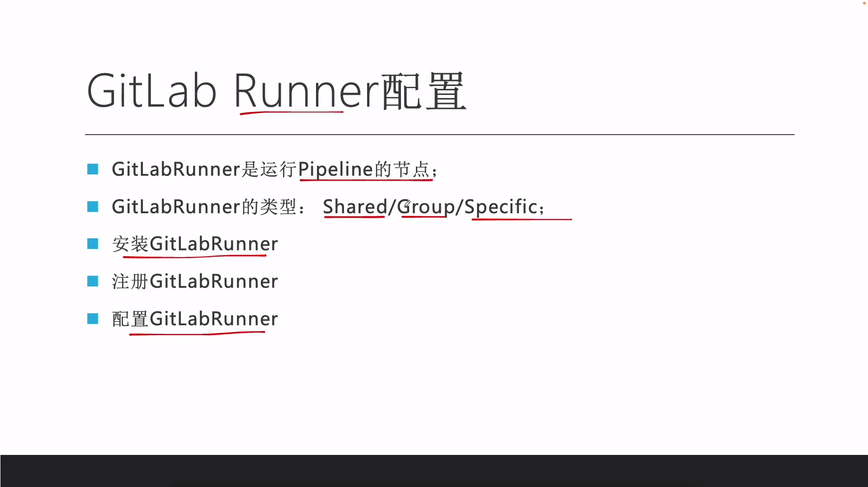Image resolution: width=868 pixels, height=487 pixels.
Task: Click the 安装GitLabRunner bullet text
Action: point(195,244)
